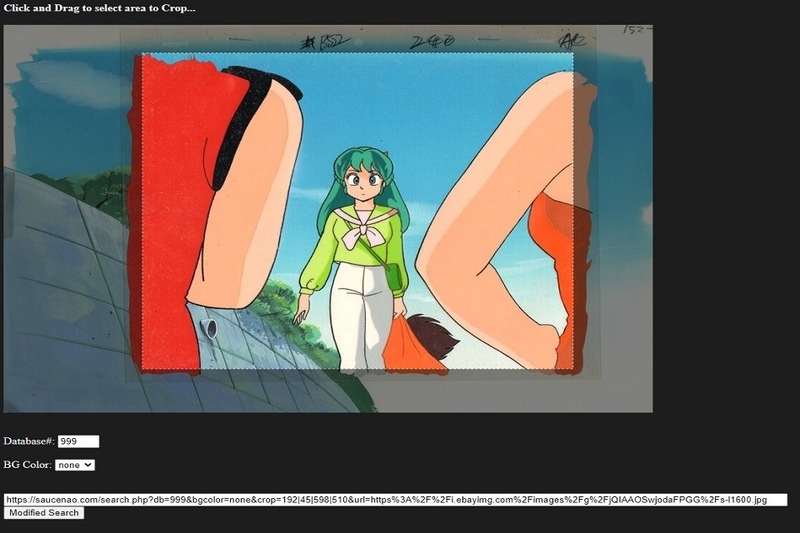
Task: Click the 'Database#:' label
Action: point(29,441)
